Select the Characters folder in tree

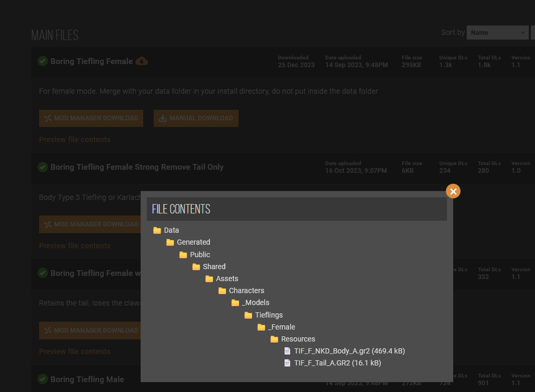pyautogui.click(x=246, y=290)
